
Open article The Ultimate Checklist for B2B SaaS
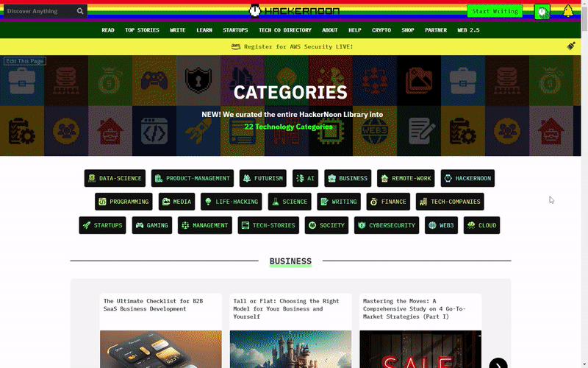point(153,305)
